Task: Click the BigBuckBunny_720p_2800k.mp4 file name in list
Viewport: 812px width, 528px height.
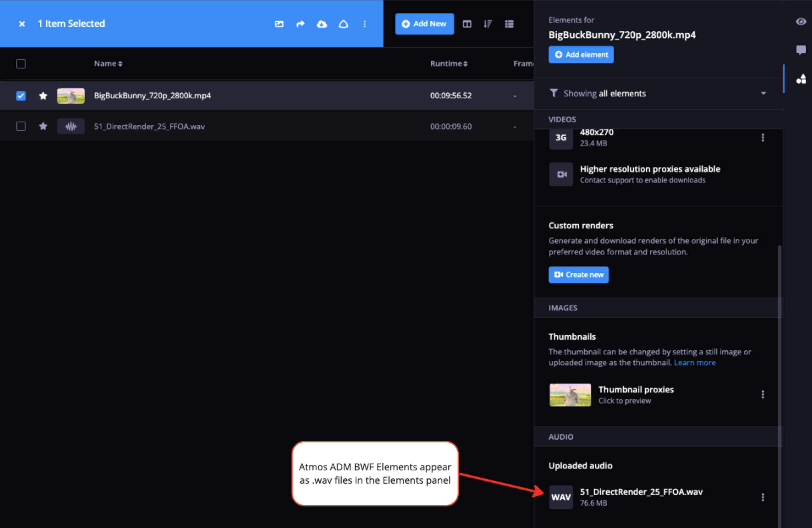Action: coord(152,95)
